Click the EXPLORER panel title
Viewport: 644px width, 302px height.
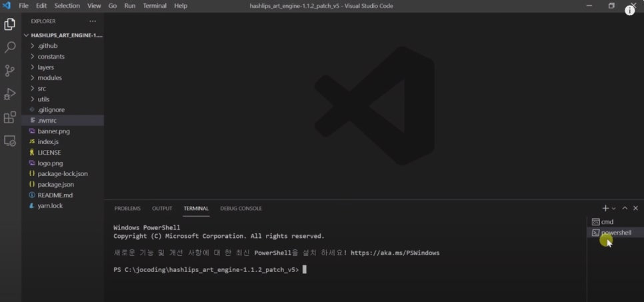point(43,21)
